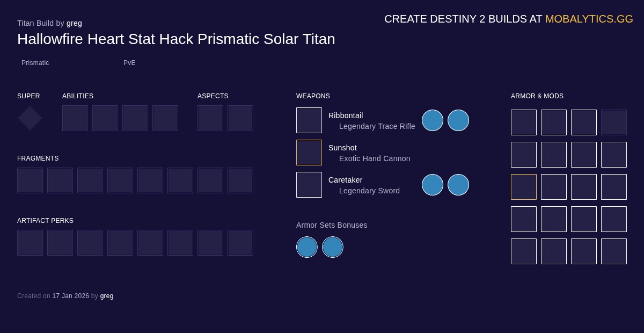The height and width of the screenshot is (333, 644).
Task: Click the build date 17 Jan 2026
Action: click(70, 296)
